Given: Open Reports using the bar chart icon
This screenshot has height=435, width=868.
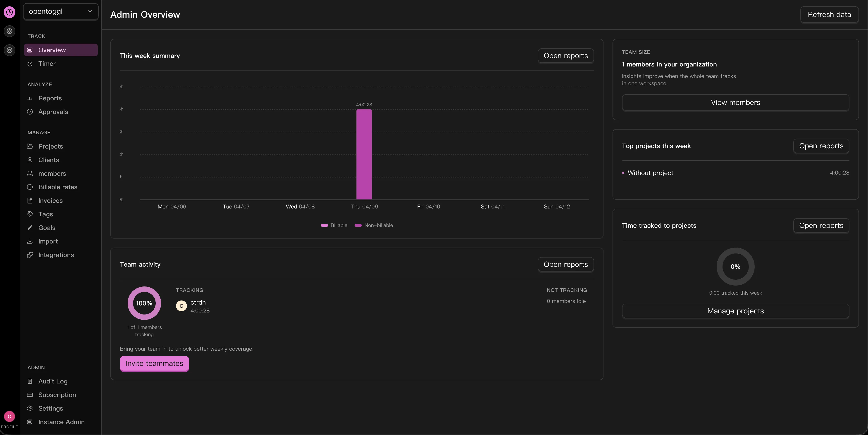Looking at the screenshot, I should pyautogui.click(x=30, y=98).
